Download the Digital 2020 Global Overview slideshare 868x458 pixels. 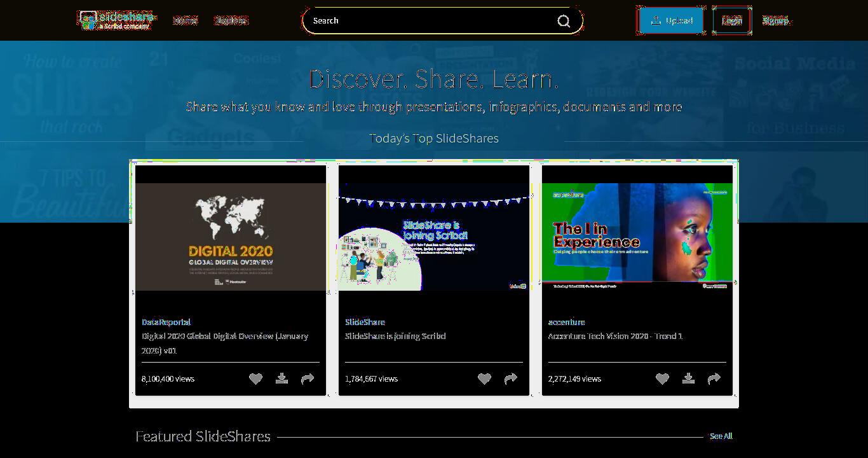tap(281, 378)
